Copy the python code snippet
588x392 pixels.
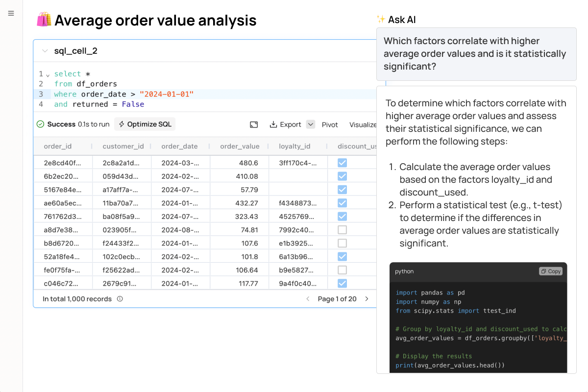tap(550, 271)
